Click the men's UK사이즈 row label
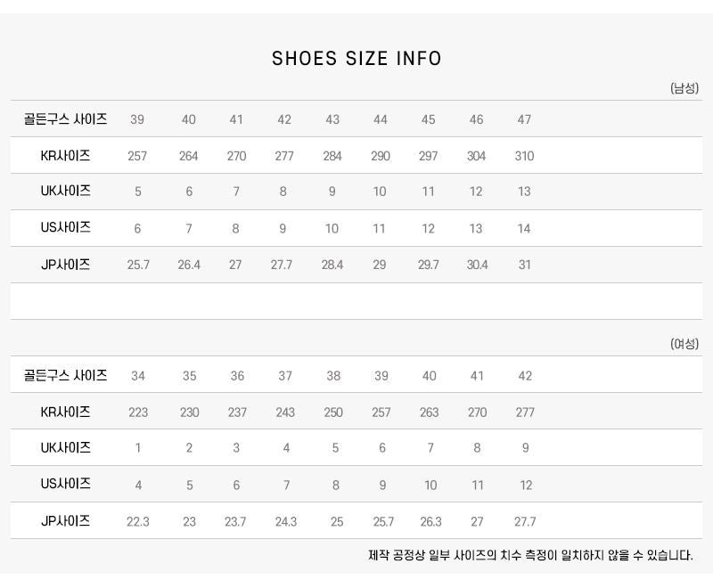Viewport: 713px width, 588px height. 66,192
